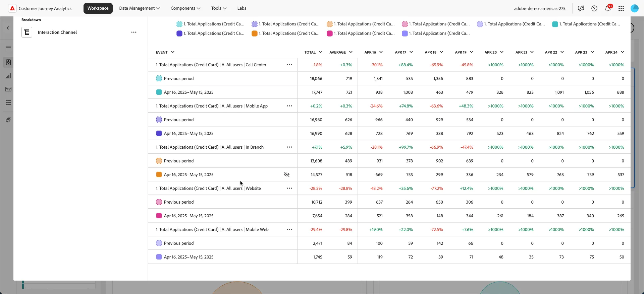Open the components list icon
644x294 pixels.
click(8, 102)
